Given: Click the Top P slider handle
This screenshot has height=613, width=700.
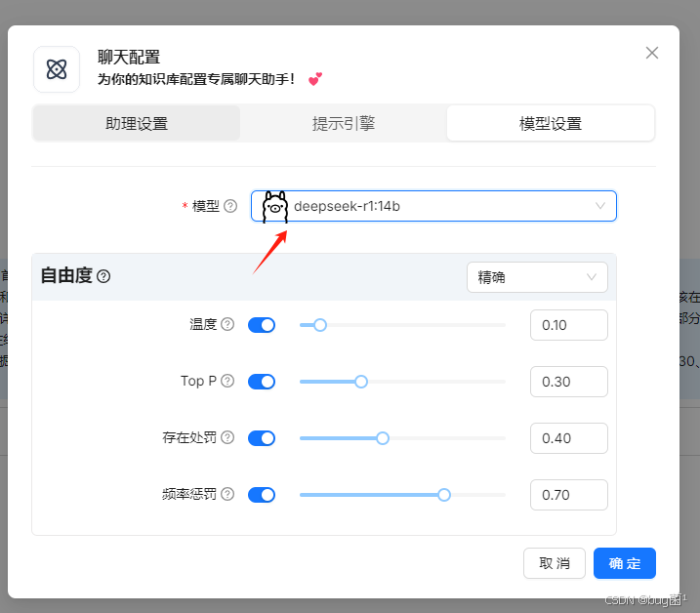Looking at the screenshot, I should pos(361,382).
